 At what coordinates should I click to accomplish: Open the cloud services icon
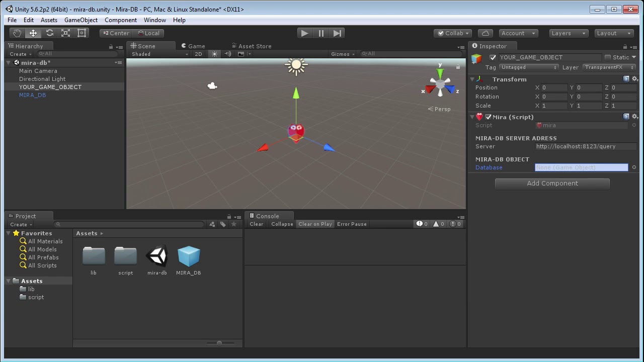(x=486, y=33)
